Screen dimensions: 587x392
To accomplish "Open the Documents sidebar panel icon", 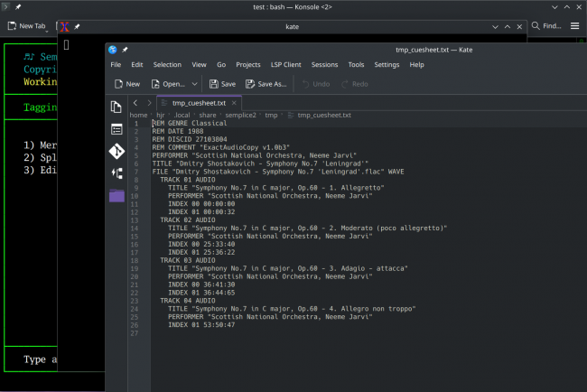I will pyautogui.click(x=116, y=107).
